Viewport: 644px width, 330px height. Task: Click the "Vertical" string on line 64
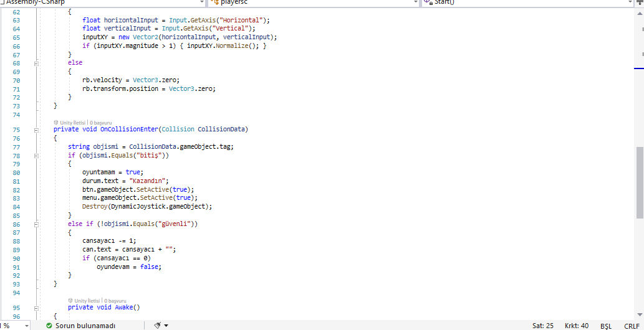(x=231, y=28)
